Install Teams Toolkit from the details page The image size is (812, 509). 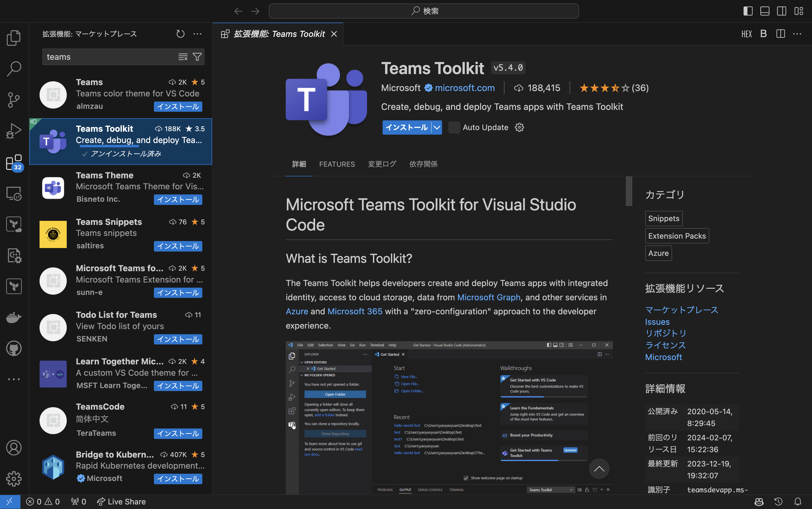point(407,127)
